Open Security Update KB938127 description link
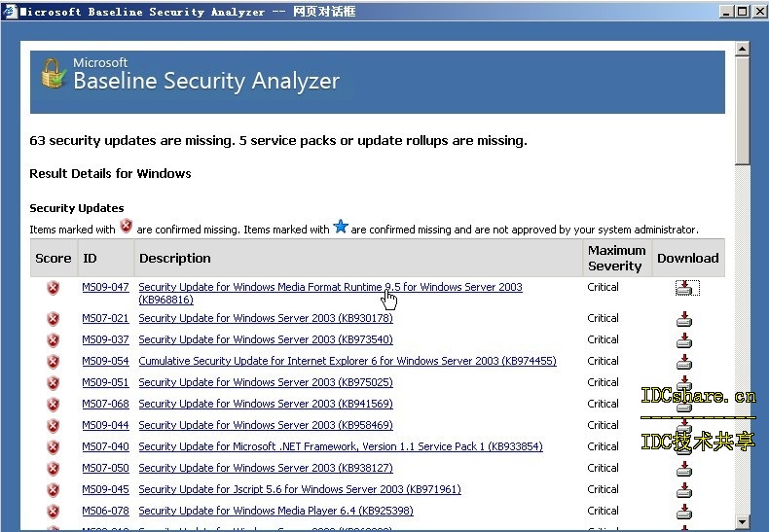Viewport: 769px width, 532px height. 266,468
